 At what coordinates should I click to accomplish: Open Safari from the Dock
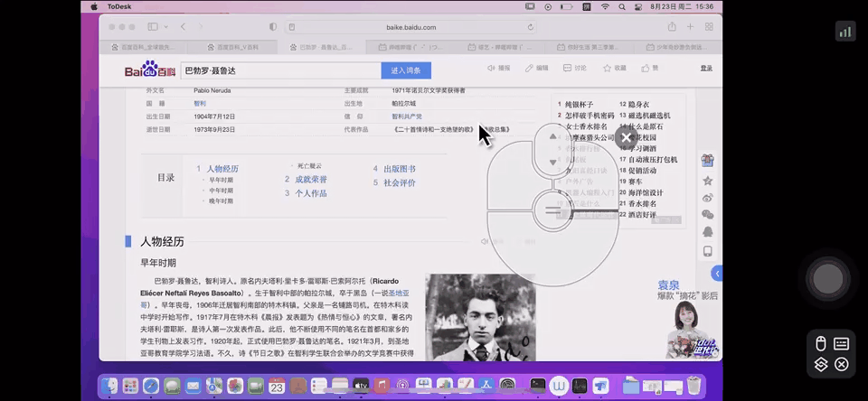[151, 386]
